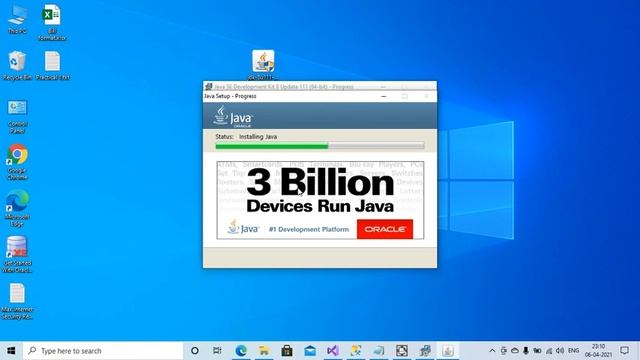
Task: Click the Java SE Development Kit window title
Action: click(284, 87)
